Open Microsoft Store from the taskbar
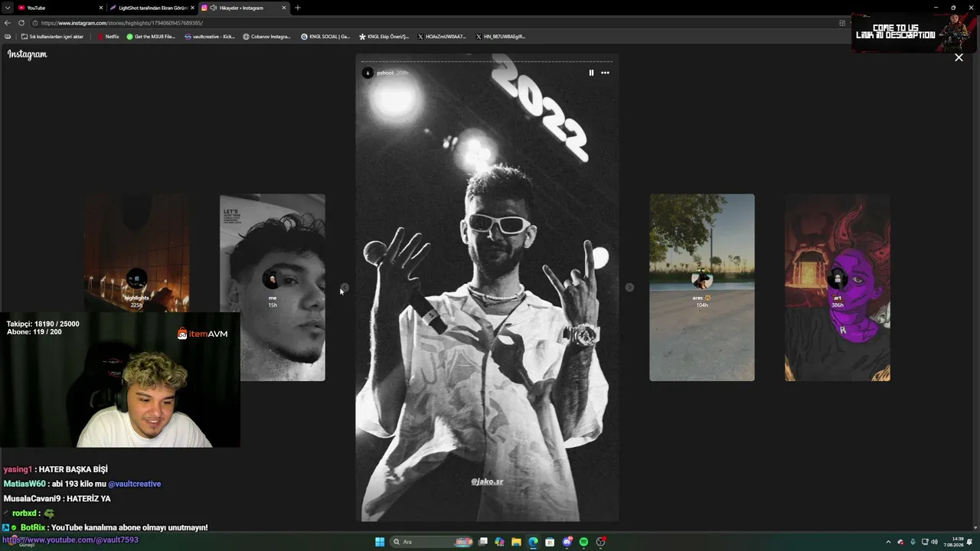Image resolution: width=980 pixels, height=551 pixels. point(550,542)
